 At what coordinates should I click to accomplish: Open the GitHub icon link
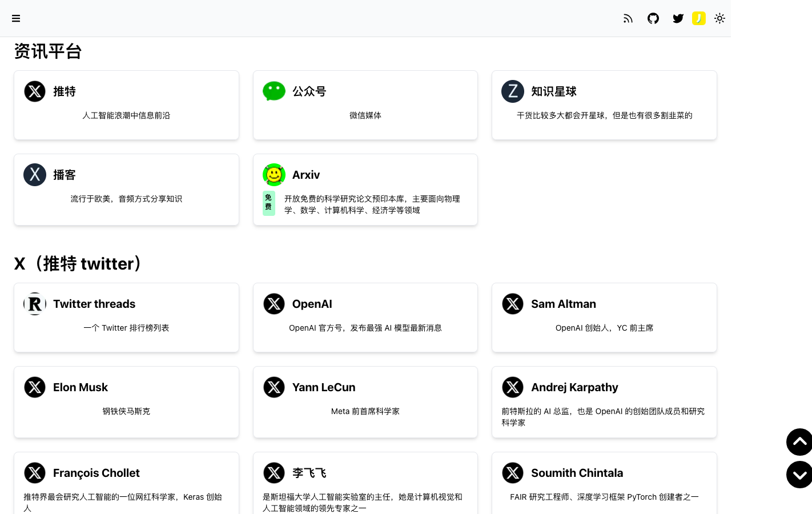pos(653,18)
